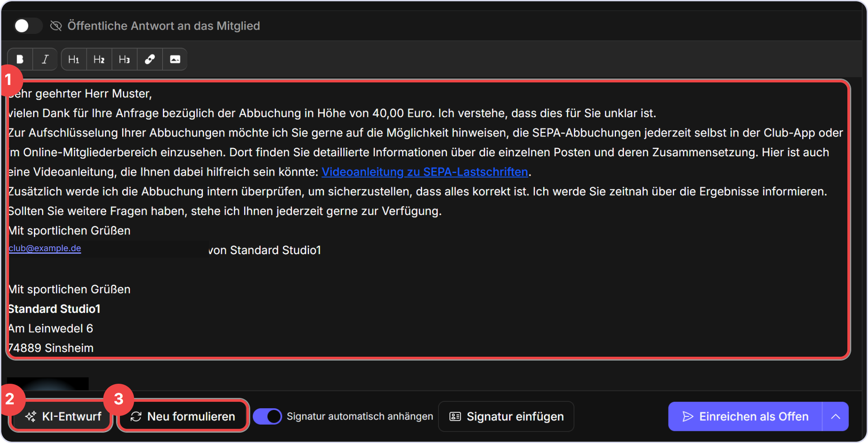Click 'Sollten Sie weitere Fragen haben' sentence
The height and width of the screenshot is (443, 868).
[225, 211]
